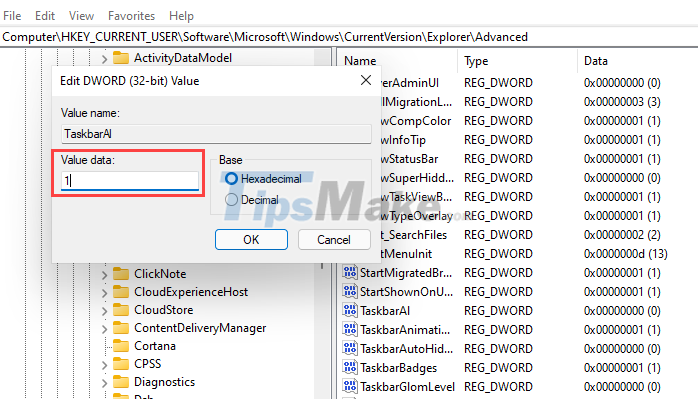Click the StartShownOnU... DWORD value icon
Viewport: 698px width, 399px height.
(x=350, y=291)
